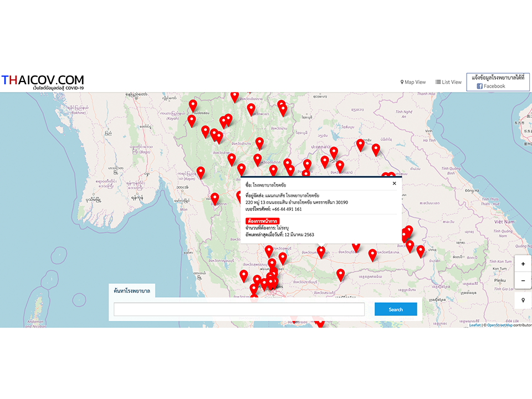Open the THAICOV.COM logo home link

pos(43,81)
